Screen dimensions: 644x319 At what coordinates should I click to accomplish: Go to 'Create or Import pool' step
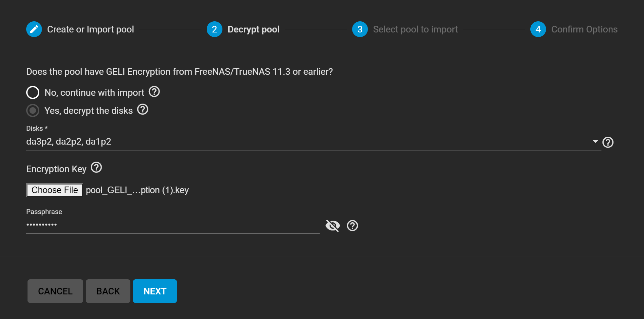point(90,30)
